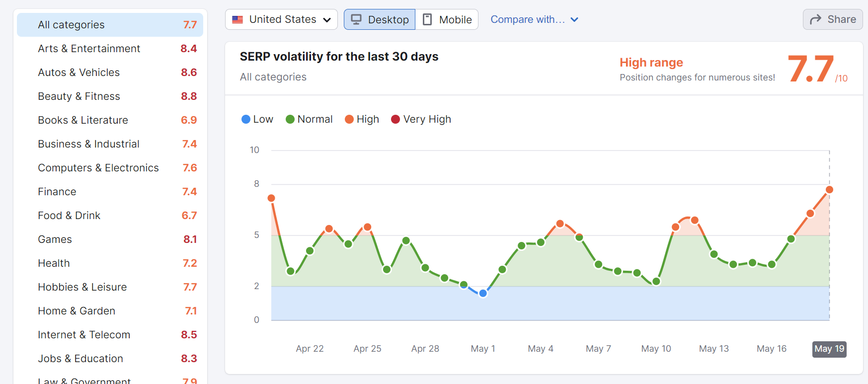
Task: Click the Compare with chevron arrow
Action: (574, 20)
